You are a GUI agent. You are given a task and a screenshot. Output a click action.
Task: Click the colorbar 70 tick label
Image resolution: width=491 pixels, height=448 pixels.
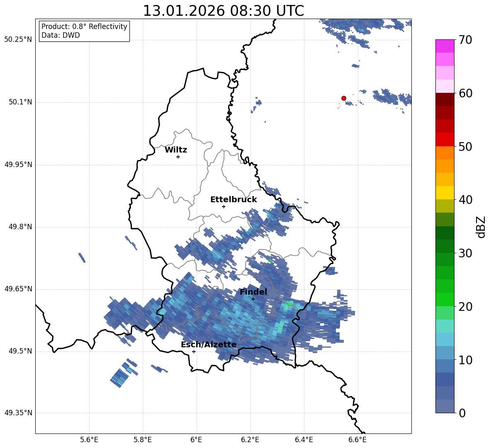pyautogui.click(x=465, y=40)
